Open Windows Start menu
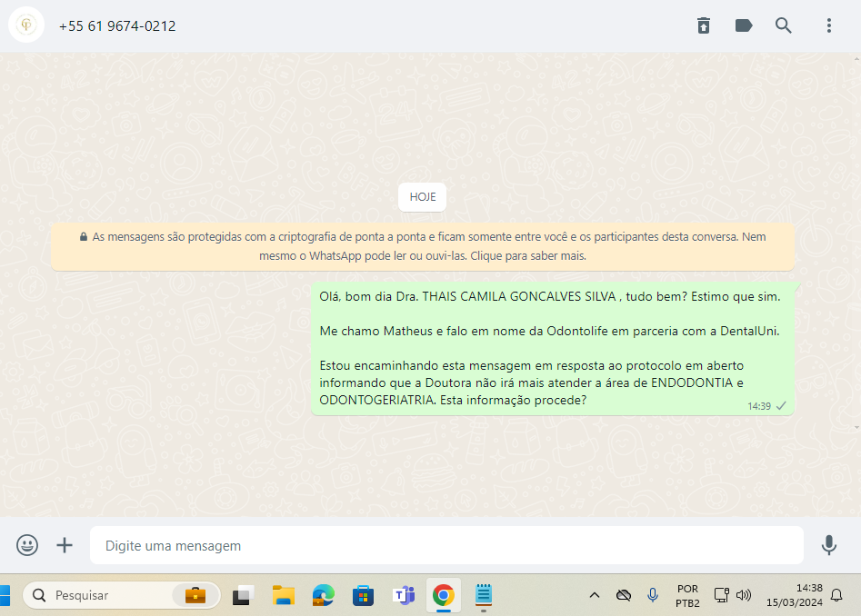Viewport: 861px width, 616px height. tap(5, 595)
